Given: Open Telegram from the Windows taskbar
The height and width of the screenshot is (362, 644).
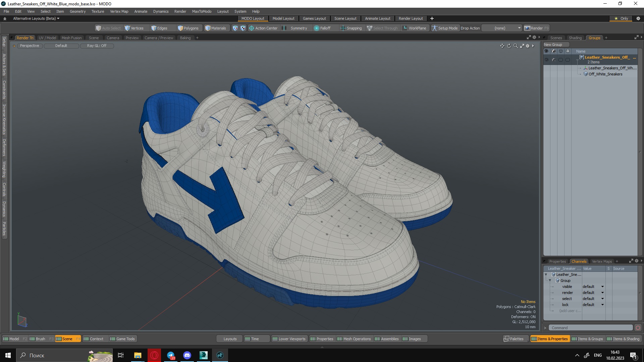Looking at the screenshot, I should (x=171, y=355).
